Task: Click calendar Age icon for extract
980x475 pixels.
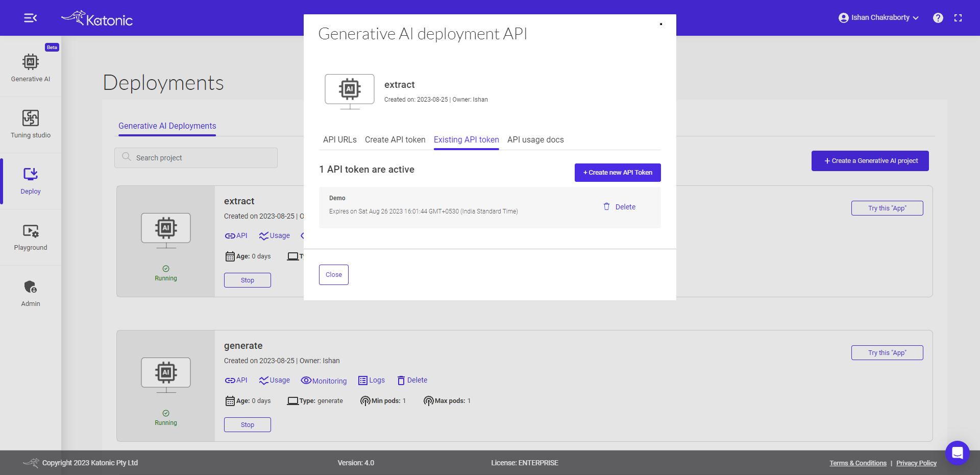Action: pos(230,256)
